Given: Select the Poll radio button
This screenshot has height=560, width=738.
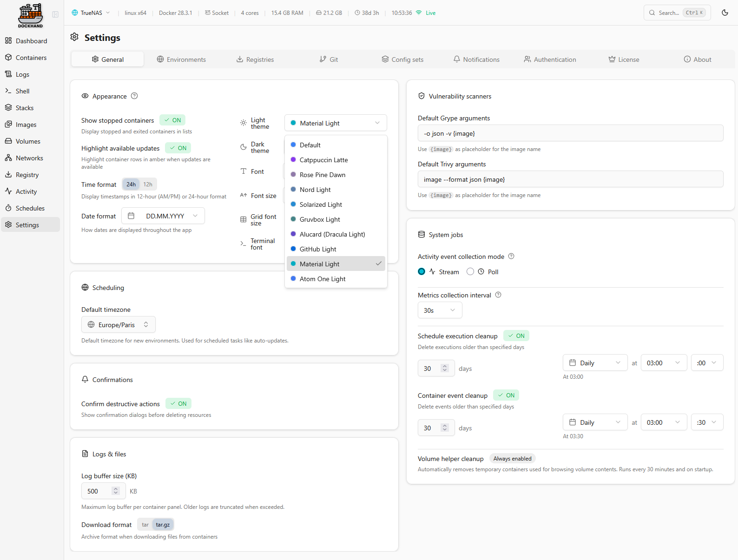Looking at the screenshot, I should pyautogui.click(x=470, y=271).
